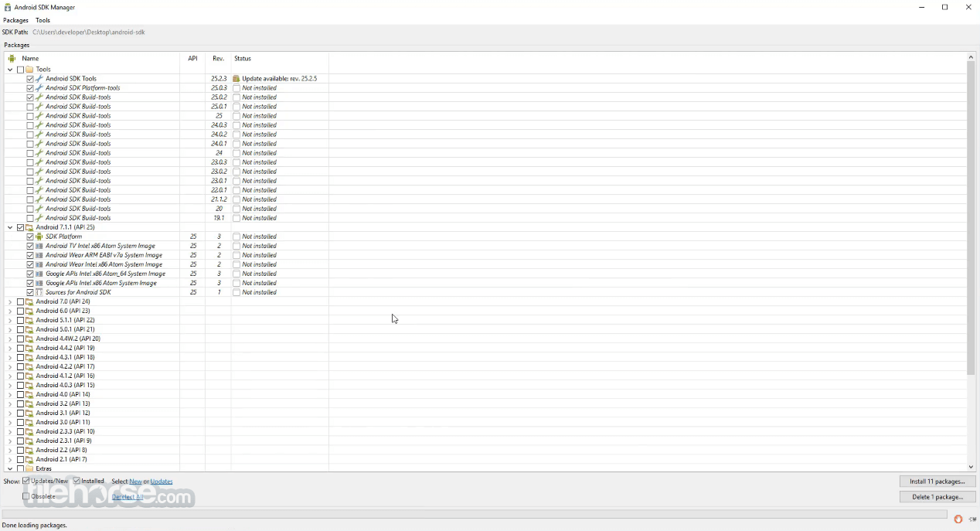Click the Google APIs Intel x86 Atom_64 image icon
The height and width of the screenshot is (531, 980).
[x=39, y=274]
